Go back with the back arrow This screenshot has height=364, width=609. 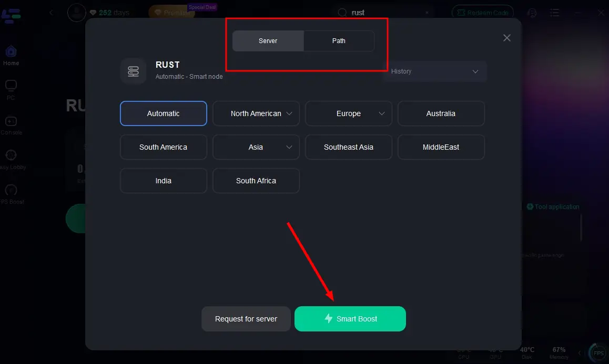click(51, 13)
